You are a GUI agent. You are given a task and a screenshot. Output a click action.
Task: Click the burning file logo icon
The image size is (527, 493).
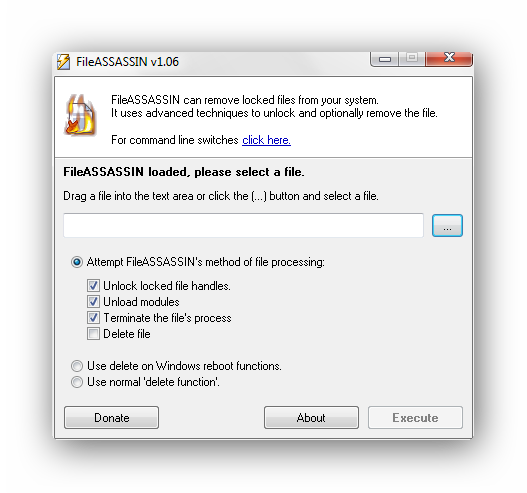click(x=80, y=115)
